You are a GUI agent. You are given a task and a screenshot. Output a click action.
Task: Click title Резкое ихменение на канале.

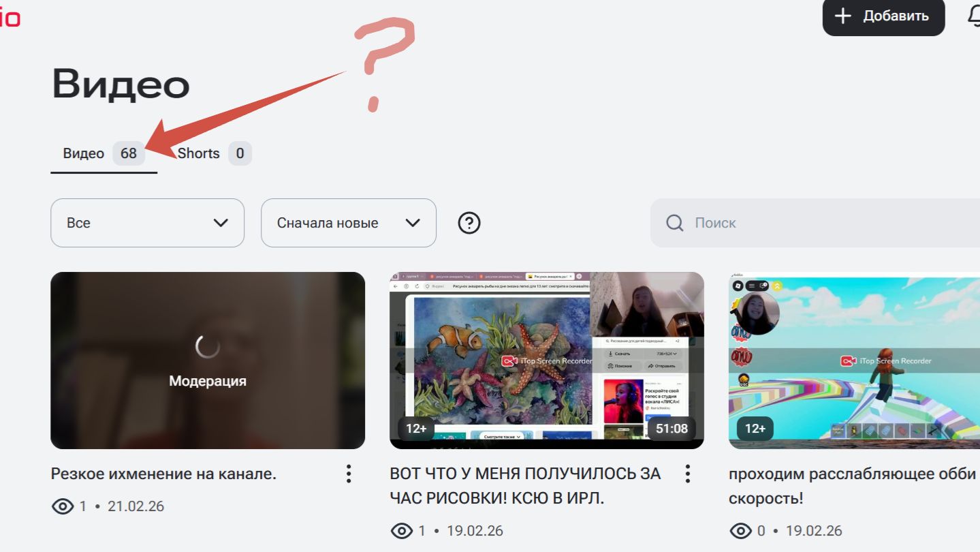pos(163,474)
